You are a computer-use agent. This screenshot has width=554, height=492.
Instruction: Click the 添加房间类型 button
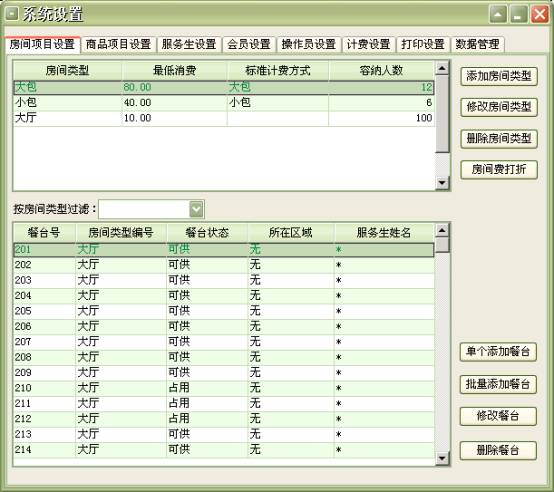(x=499, y=76)
